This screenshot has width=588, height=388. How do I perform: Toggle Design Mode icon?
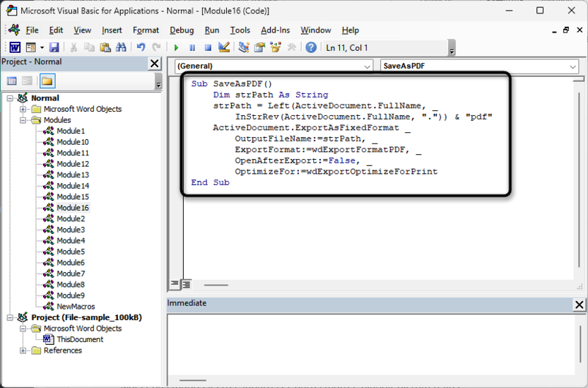point(224,47)
